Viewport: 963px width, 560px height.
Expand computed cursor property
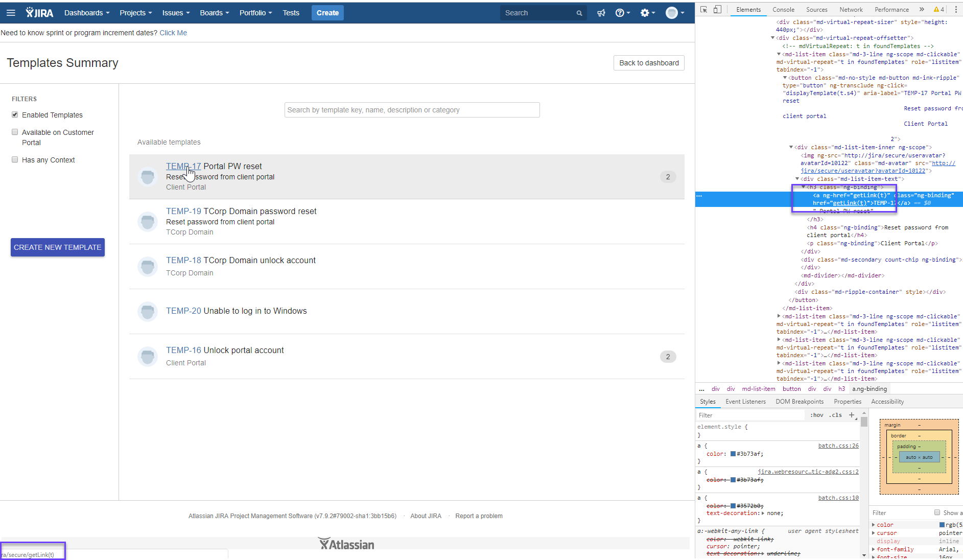click(874, 533)
